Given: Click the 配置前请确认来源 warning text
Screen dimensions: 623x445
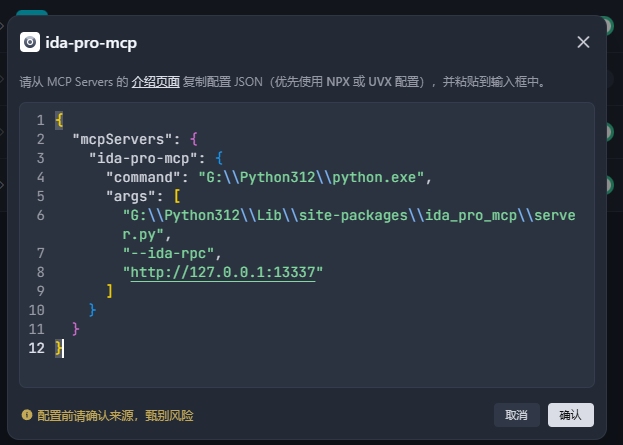Looking at the screenshot, I should click(115, 416).
